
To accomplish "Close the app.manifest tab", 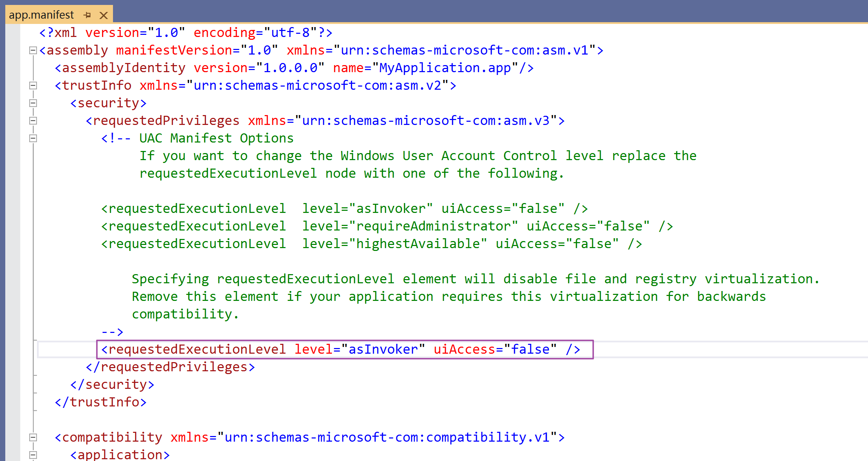I will click(103, 15).
